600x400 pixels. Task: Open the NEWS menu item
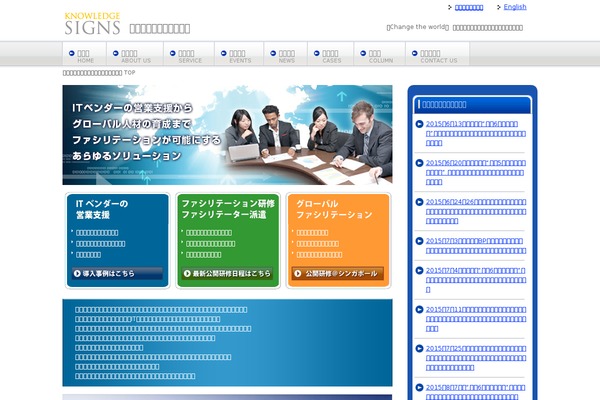point(286,54)
